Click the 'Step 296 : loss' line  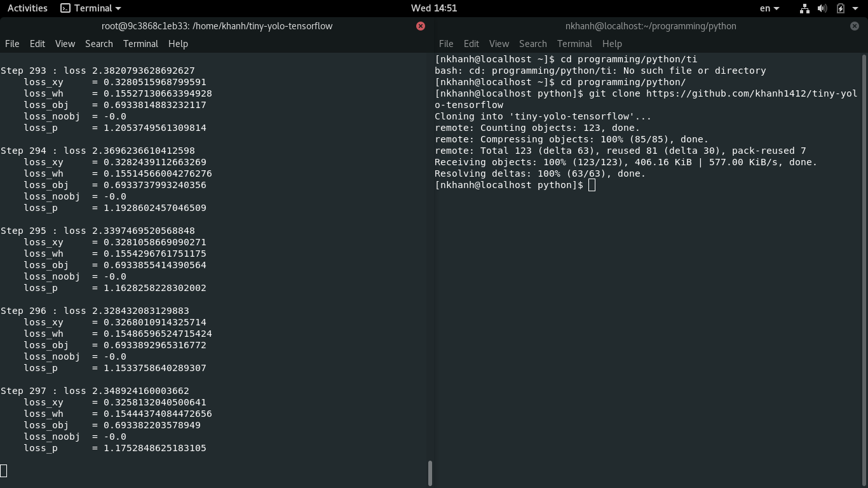click(95, 311)
